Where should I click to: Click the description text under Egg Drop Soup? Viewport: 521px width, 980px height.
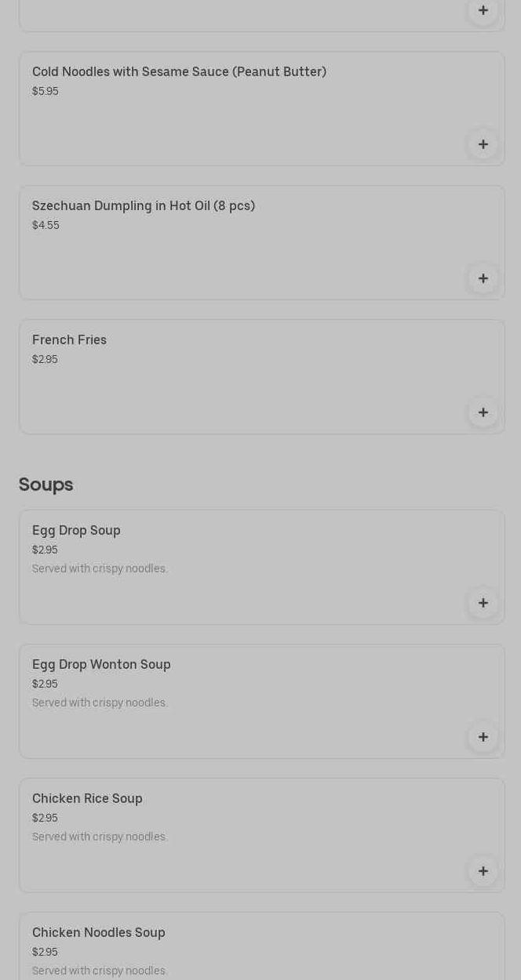tap(100, 569)
